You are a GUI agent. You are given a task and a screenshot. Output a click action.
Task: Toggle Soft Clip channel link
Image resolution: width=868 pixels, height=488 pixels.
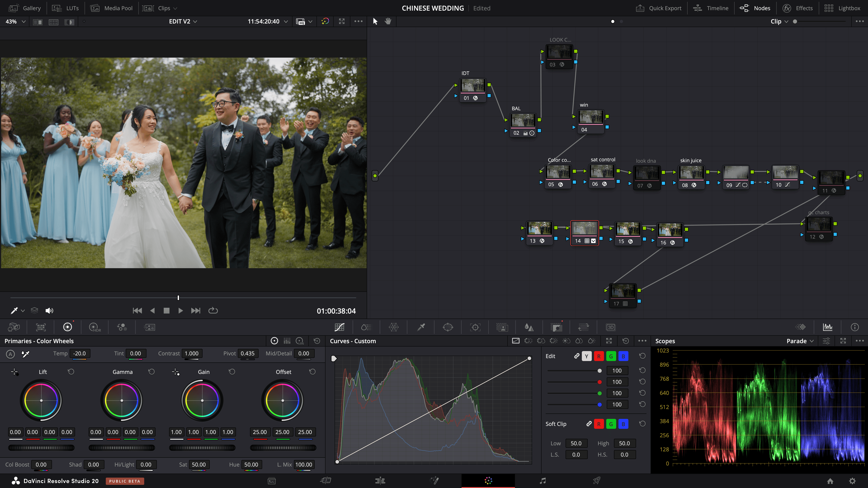589,424
